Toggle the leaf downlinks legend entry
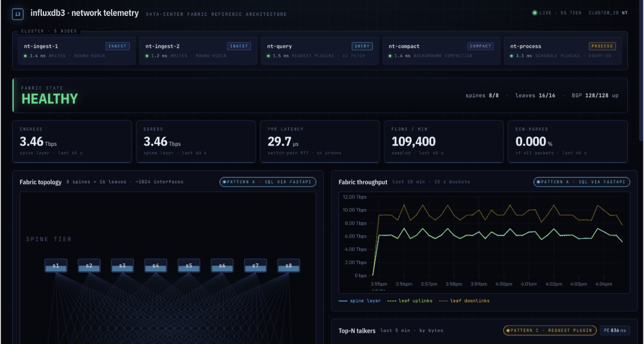Viewport: 644px width, 344px height. pos(464,301)
